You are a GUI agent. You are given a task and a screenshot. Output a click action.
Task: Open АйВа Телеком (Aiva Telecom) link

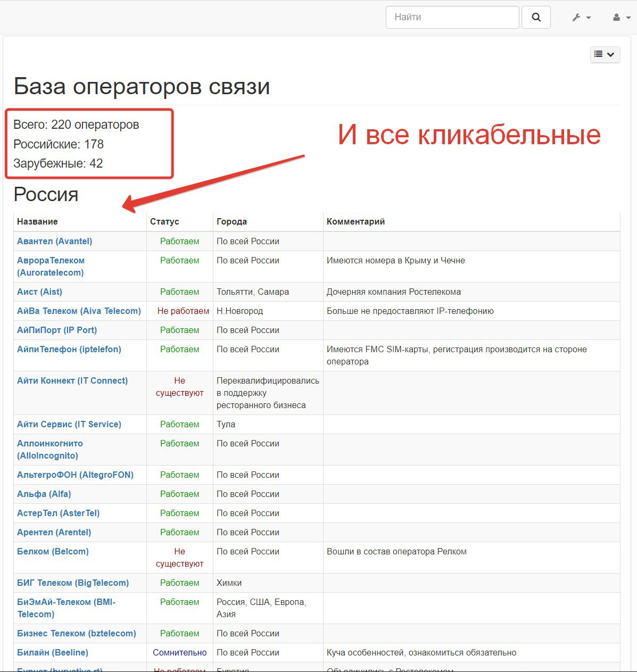point(79,311)
